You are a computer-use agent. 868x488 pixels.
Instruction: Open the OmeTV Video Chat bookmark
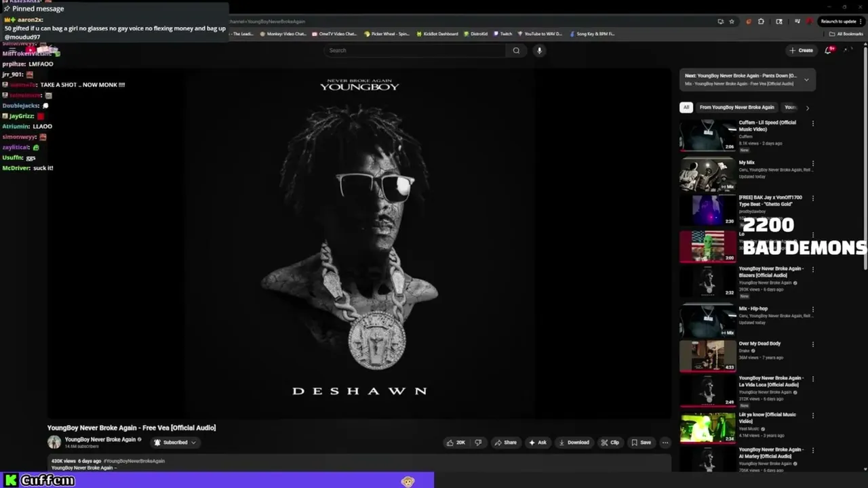pyautogui.click(x=334, y=34)
